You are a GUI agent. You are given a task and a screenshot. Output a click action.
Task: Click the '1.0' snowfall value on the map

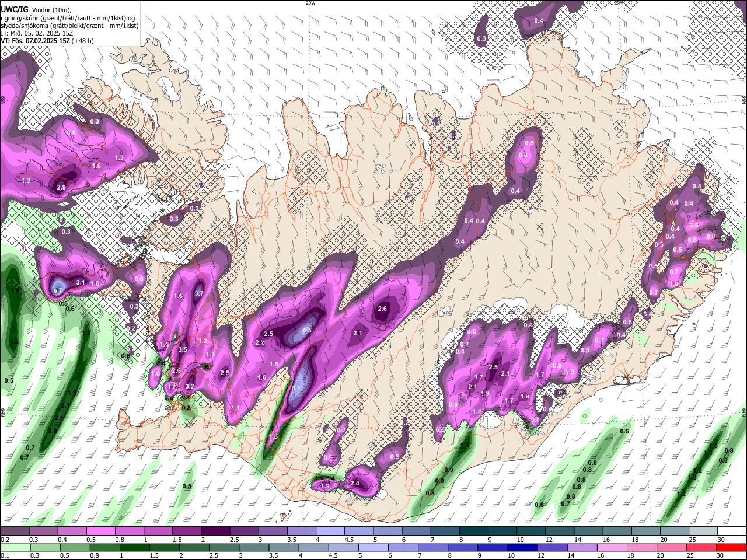(x=156, y=373)
